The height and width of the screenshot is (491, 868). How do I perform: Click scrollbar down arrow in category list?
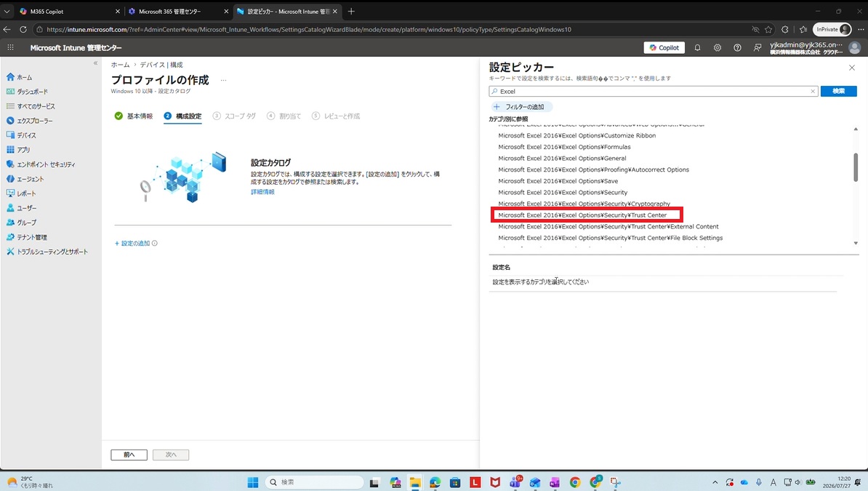855,243
